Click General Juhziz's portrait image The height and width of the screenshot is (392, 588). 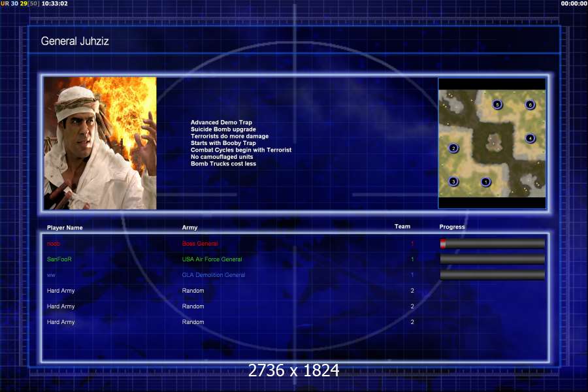100,143
